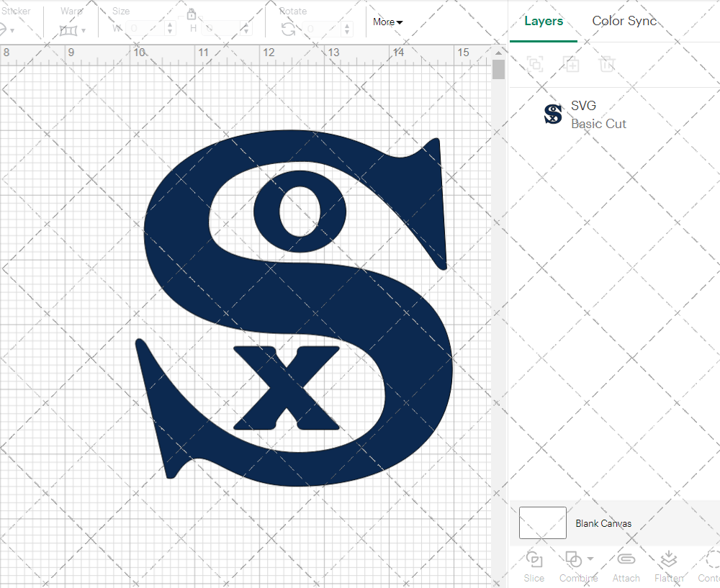Image resolution: width=720 pixels, height=588 pixels.
Task: Open the More dropdown menu
Action: [x=387, y=22]
